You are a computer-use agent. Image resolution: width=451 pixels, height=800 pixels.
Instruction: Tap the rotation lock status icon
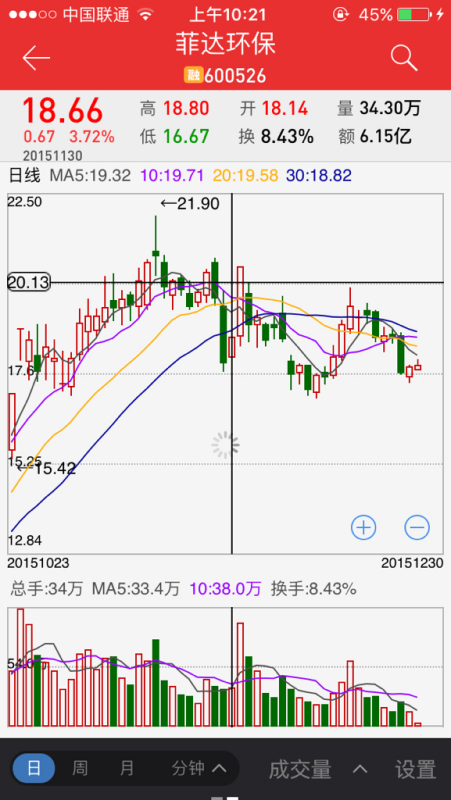coord(340,15)
